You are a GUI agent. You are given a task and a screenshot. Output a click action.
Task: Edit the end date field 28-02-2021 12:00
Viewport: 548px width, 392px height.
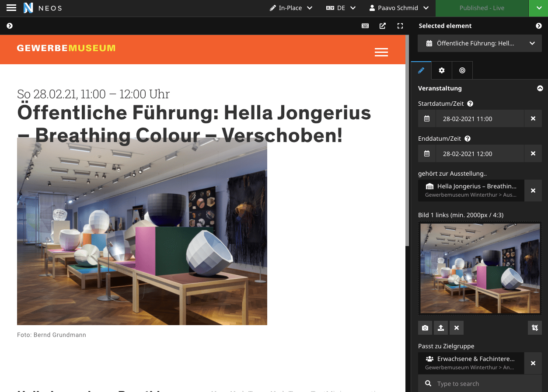pos(480,153)
